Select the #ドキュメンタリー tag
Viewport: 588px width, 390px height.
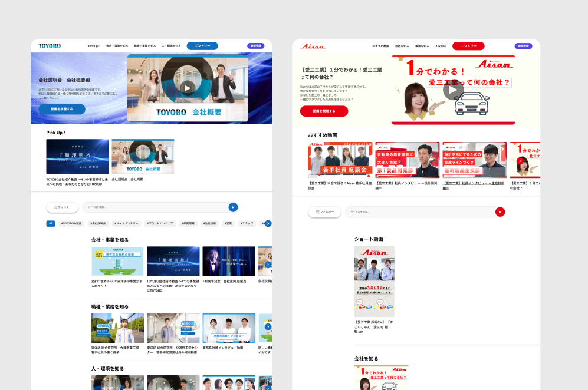127,224
